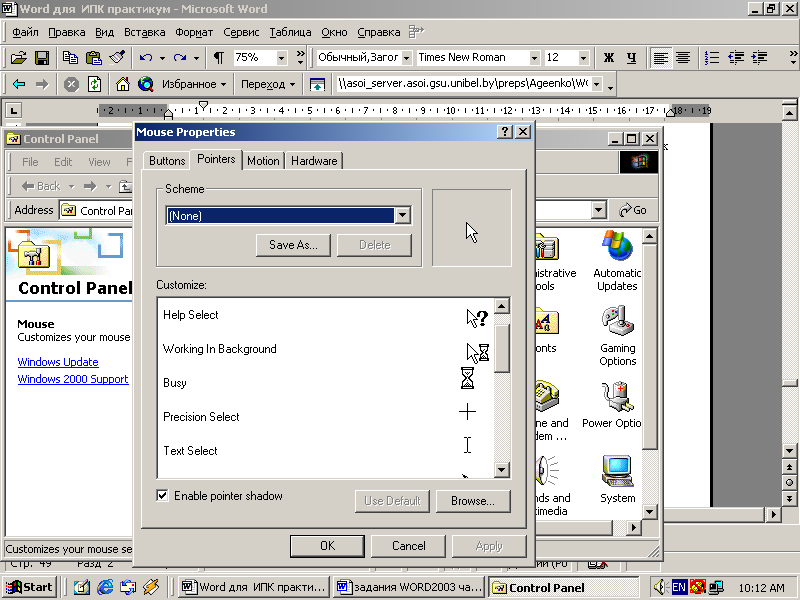The width and height of the screenshot is (800, 600).
Task: Click the web toolbar Back arrow
Action: coord(19,84)
